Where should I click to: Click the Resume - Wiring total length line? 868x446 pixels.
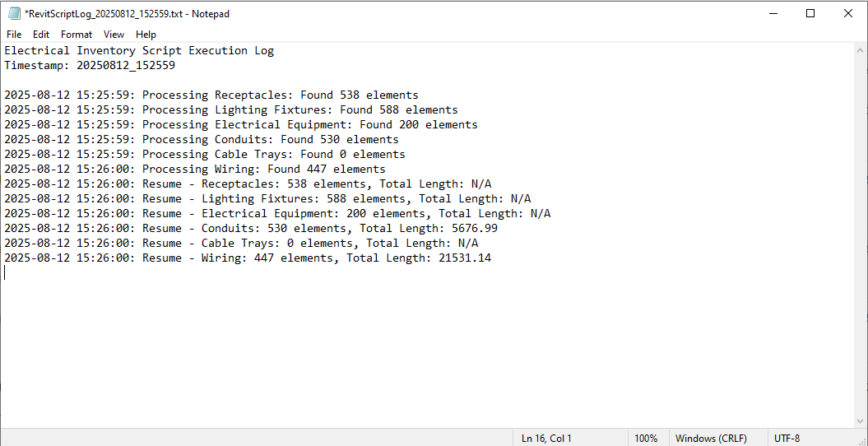(247, 258)
